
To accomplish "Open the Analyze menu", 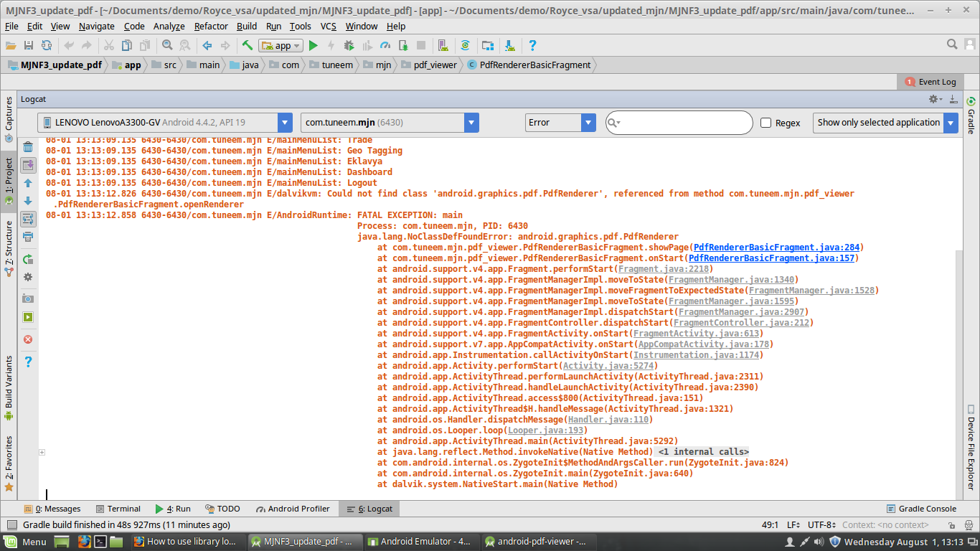I will [x=169, y=26].
